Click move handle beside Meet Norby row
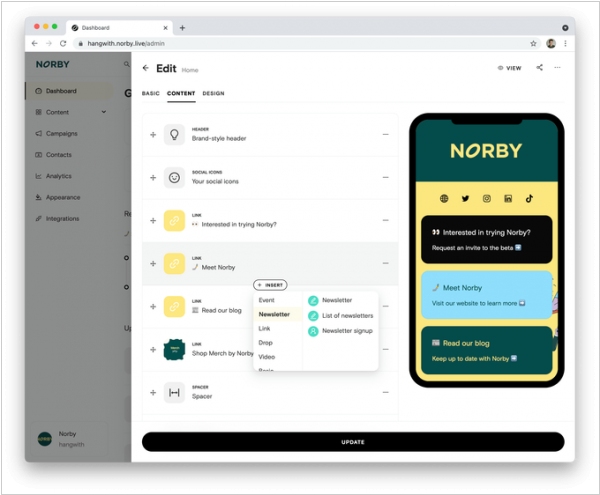 (x=153, y=264)
